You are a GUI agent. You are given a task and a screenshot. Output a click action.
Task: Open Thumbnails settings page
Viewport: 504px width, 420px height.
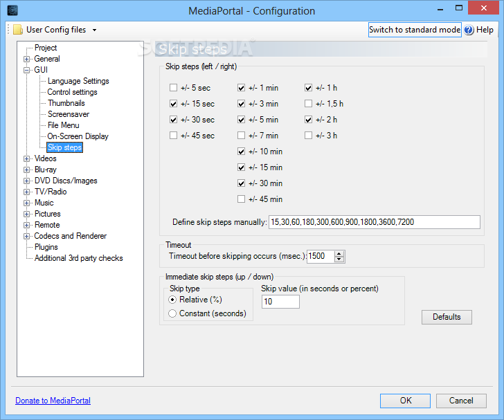coord(66,103)
